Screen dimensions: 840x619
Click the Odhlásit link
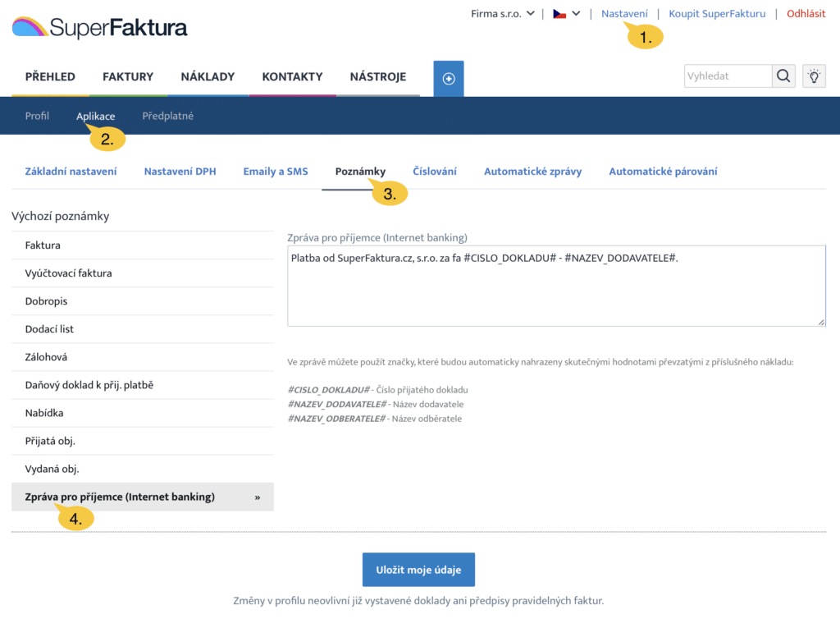pos(806,14)
